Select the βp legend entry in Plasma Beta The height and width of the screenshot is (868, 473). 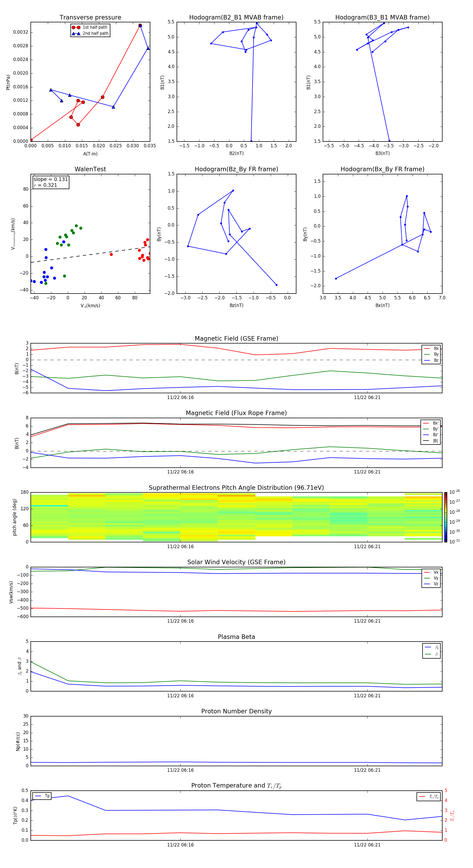431,647
